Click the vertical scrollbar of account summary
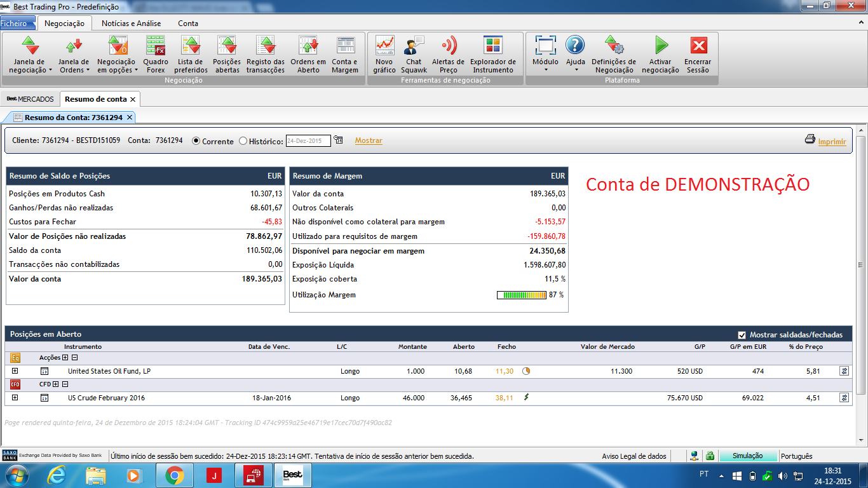 click(x=860, y=265)
